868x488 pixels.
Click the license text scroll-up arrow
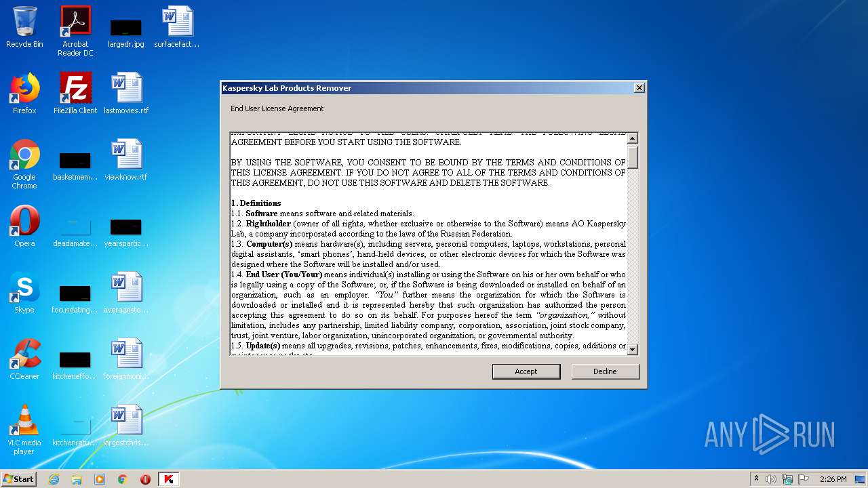(x=632, y=138)
